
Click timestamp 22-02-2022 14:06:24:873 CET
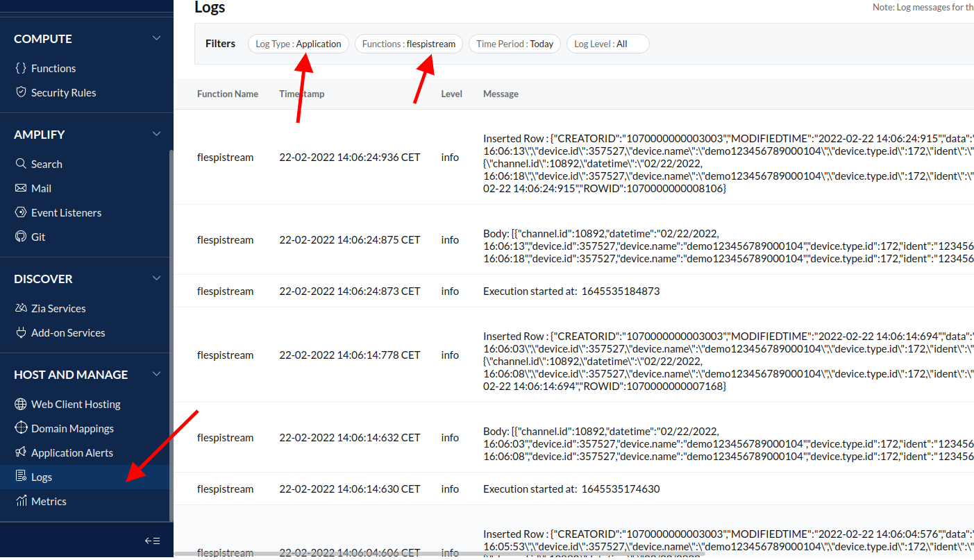click(x=350, y=291)
